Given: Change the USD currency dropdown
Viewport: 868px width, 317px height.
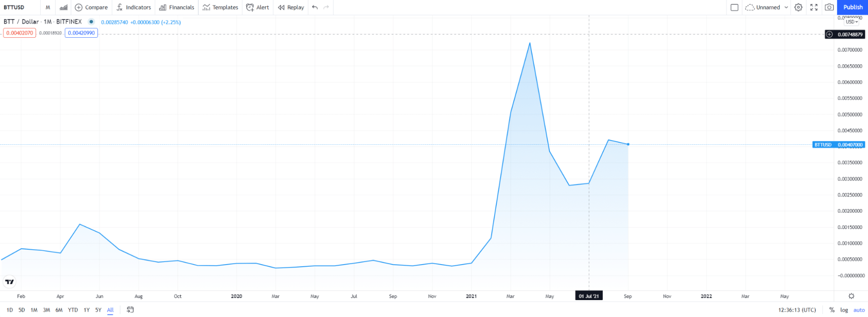Looking at the screenshot, I should coord(852,22).
